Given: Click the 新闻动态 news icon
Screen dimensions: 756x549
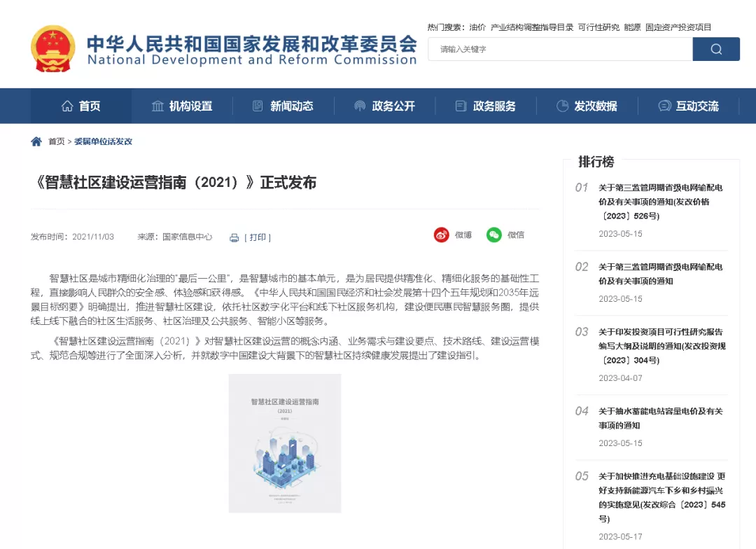Looking at the screenshot, I should [x=258, y=106].
